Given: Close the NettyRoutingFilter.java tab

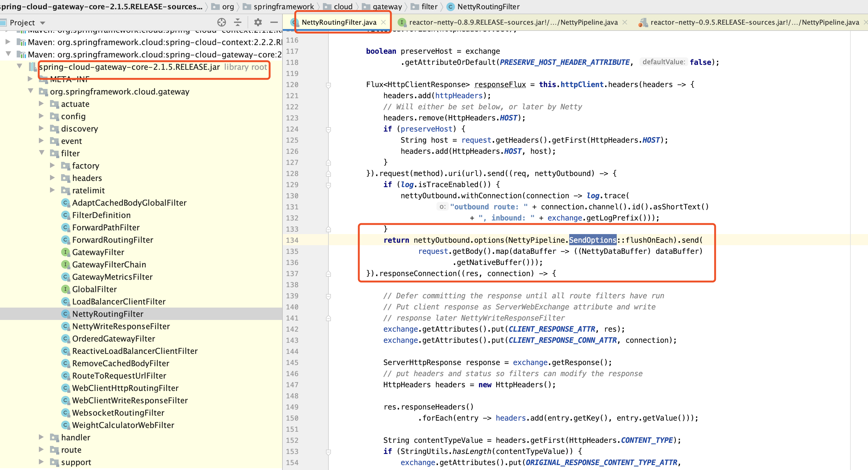Looking at the screenshot, I should [383, 22].
